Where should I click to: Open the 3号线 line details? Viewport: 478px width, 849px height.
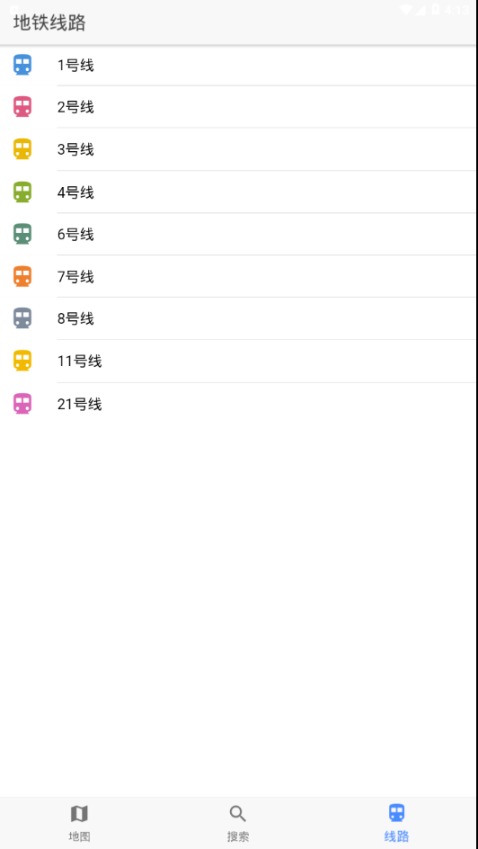point(239,149)
